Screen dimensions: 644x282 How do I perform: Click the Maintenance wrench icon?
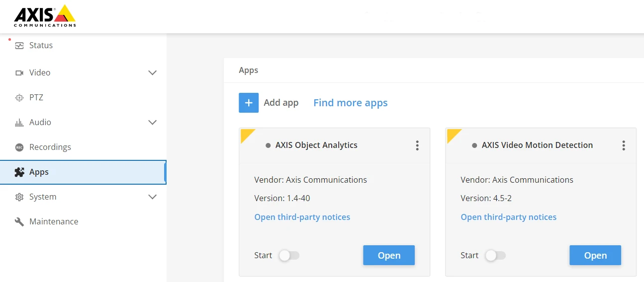[x=19, y=222]
